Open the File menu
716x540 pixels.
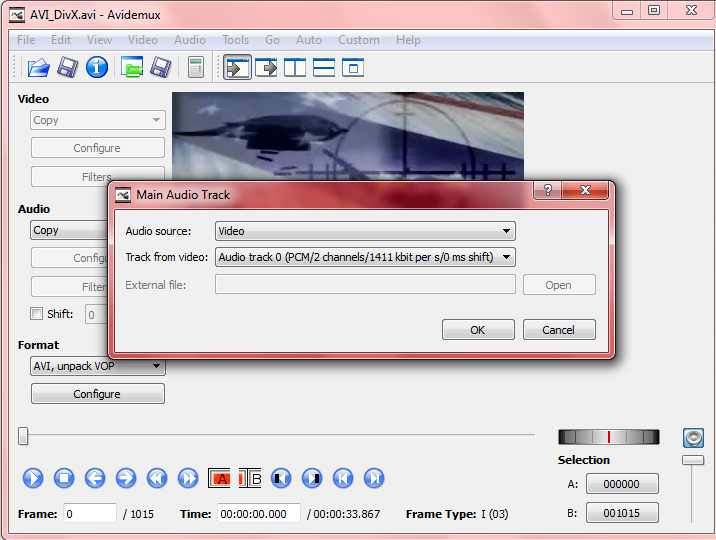[26, 40]
